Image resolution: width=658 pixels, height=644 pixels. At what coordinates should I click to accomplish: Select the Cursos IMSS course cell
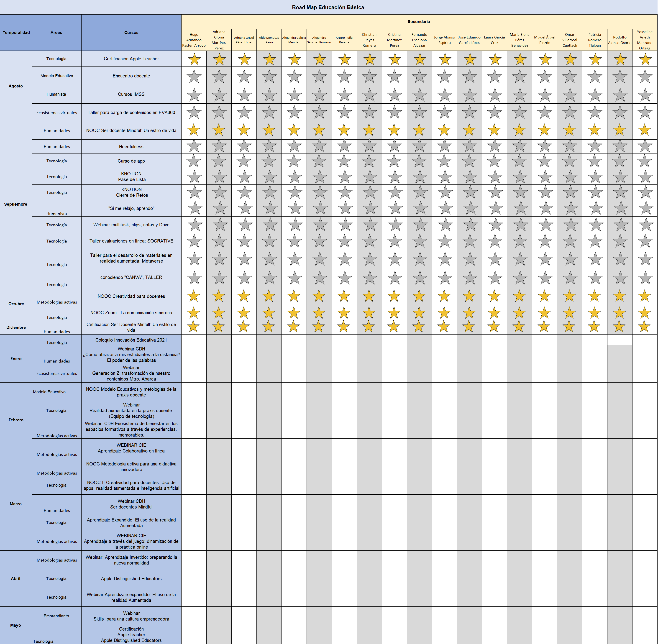point(131,94)
